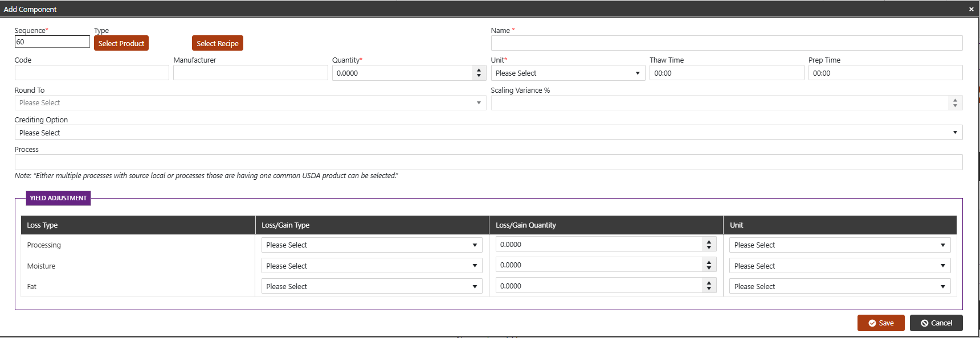Increase Moisture loss quantity with up arrow

[x=709, y=262]
